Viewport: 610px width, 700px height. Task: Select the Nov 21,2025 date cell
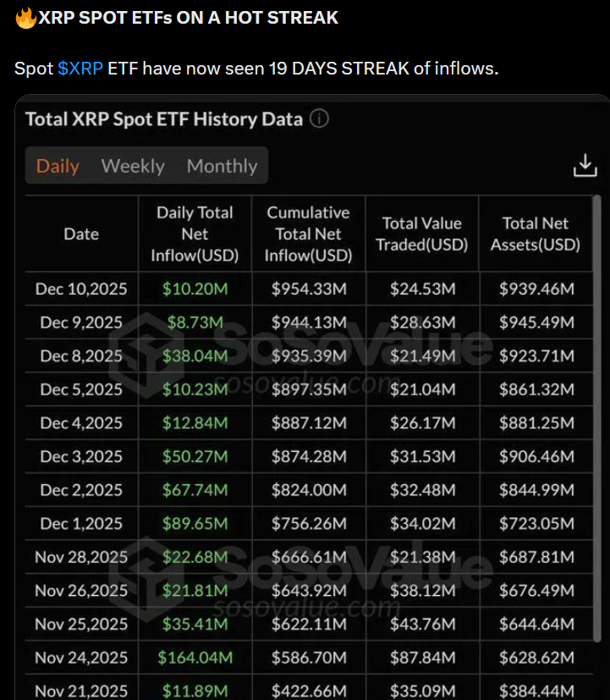80,690
